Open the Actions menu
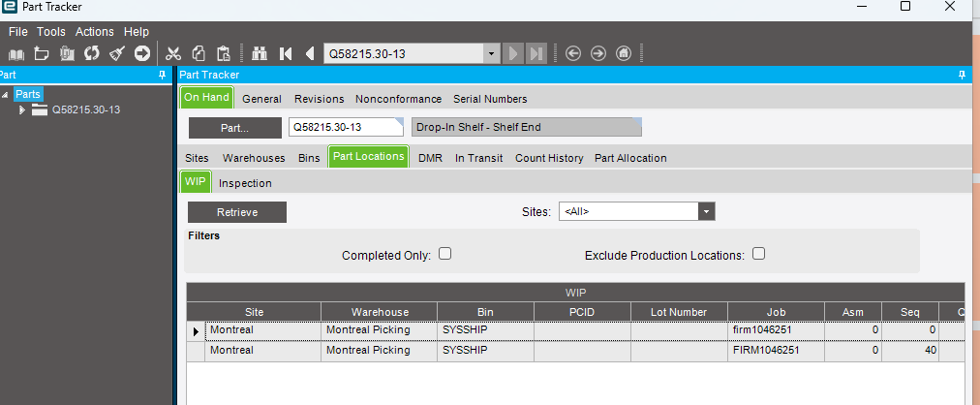This screenshot has width=980, height=405. pos(94,32)
